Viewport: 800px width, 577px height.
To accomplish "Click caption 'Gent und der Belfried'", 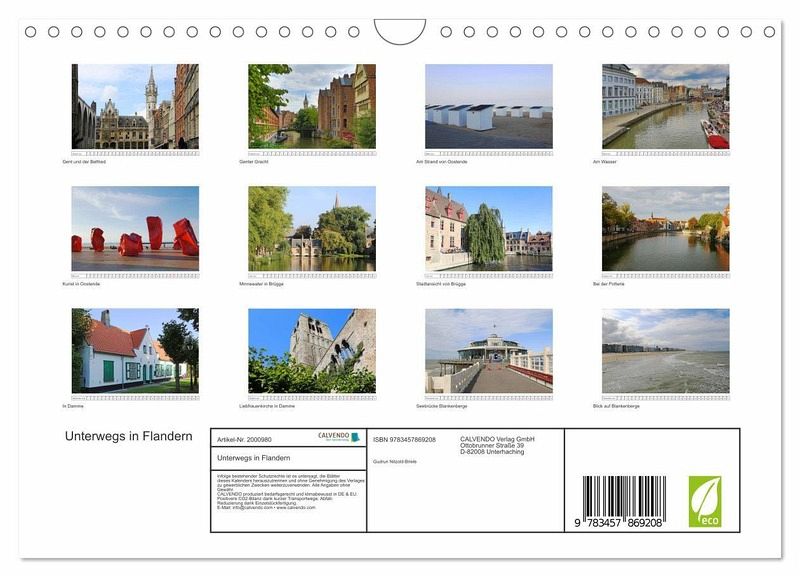I will (84, 162).
